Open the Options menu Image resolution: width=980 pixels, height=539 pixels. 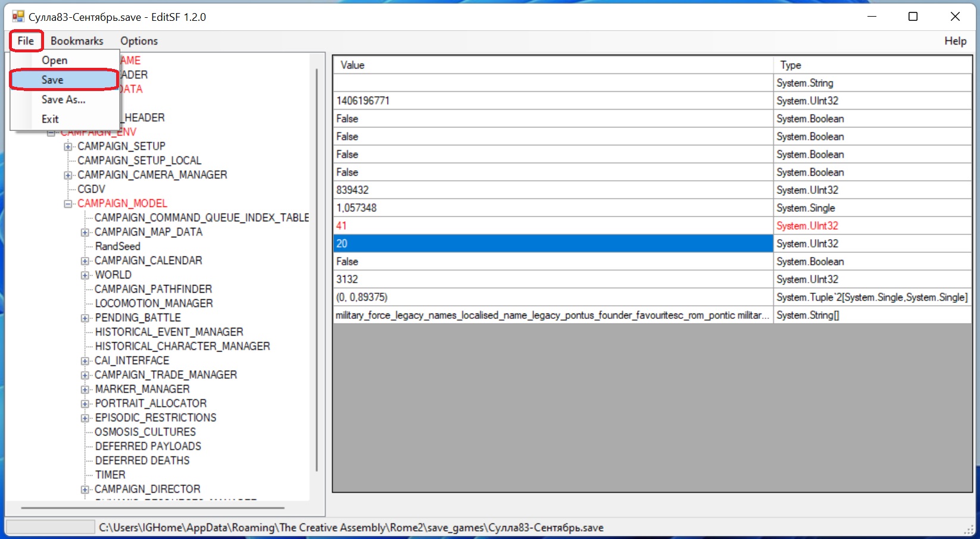click(x=139, y=41)
